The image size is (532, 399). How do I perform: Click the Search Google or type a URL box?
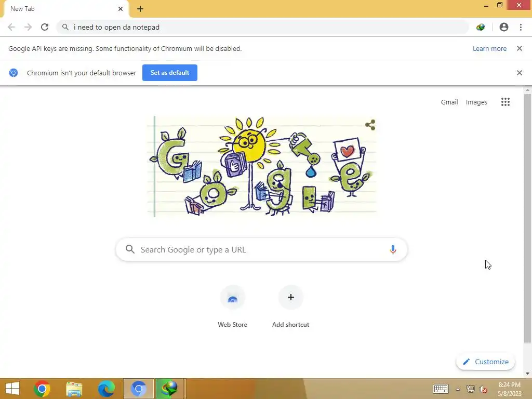pyautogui.click(x=261, y=250)
